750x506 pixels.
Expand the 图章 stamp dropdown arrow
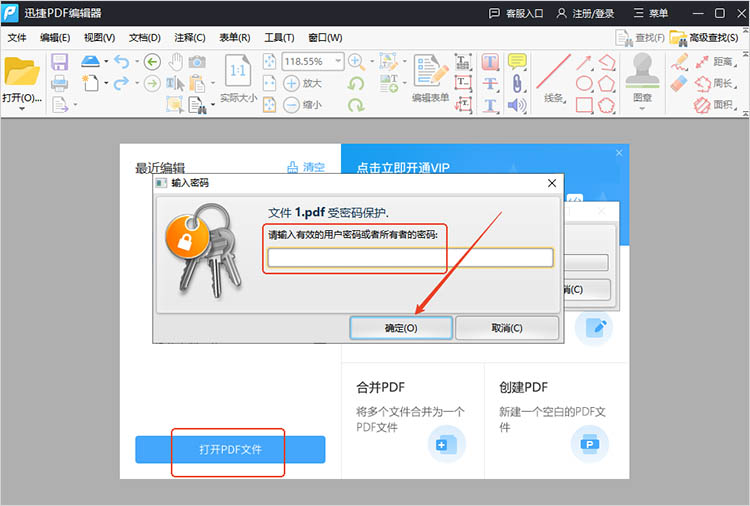click(642, 109)
